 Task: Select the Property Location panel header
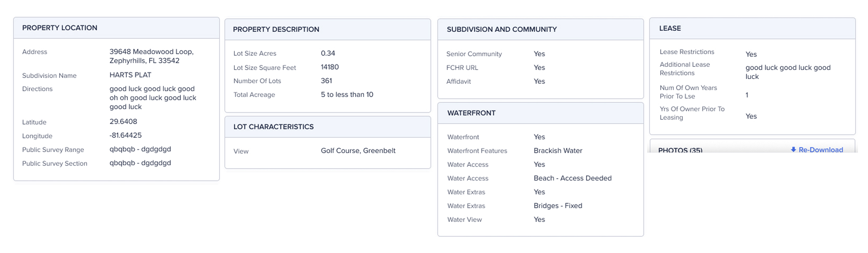click(116, 28)
